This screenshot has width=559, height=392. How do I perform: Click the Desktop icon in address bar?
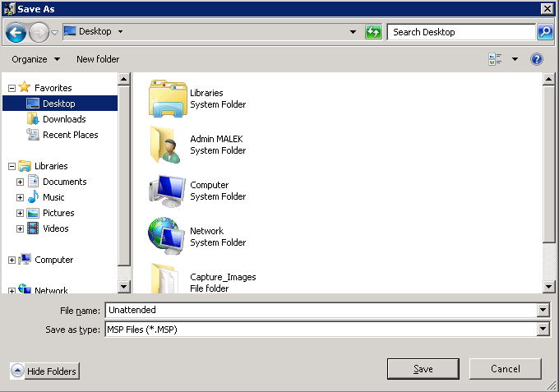click(x=70, y=31)
